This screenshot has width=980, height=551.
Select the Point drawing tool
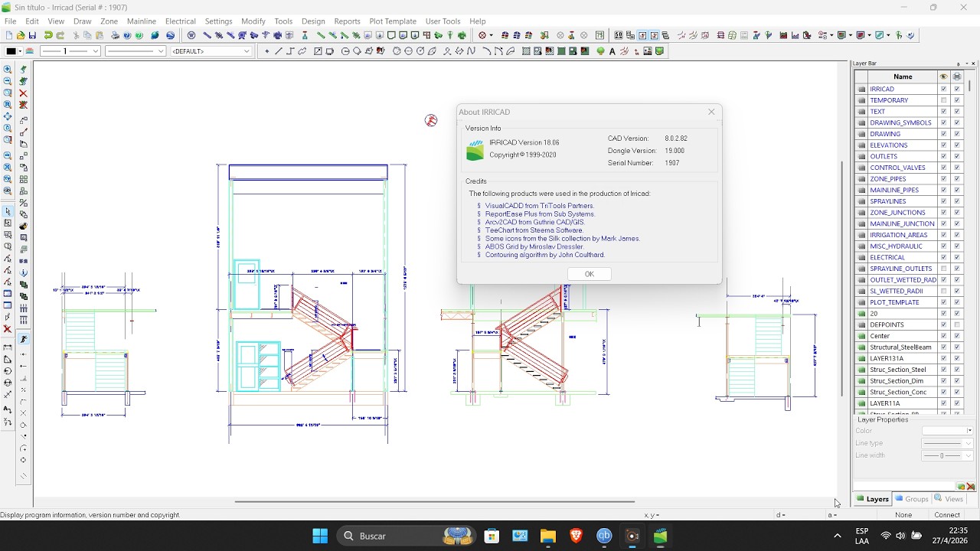tap(266, 51)
